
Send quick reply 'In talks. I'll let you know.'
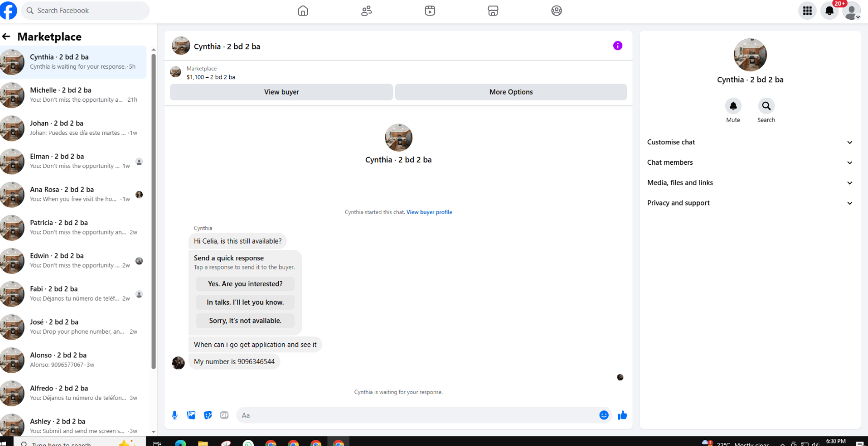pos(245,302)
